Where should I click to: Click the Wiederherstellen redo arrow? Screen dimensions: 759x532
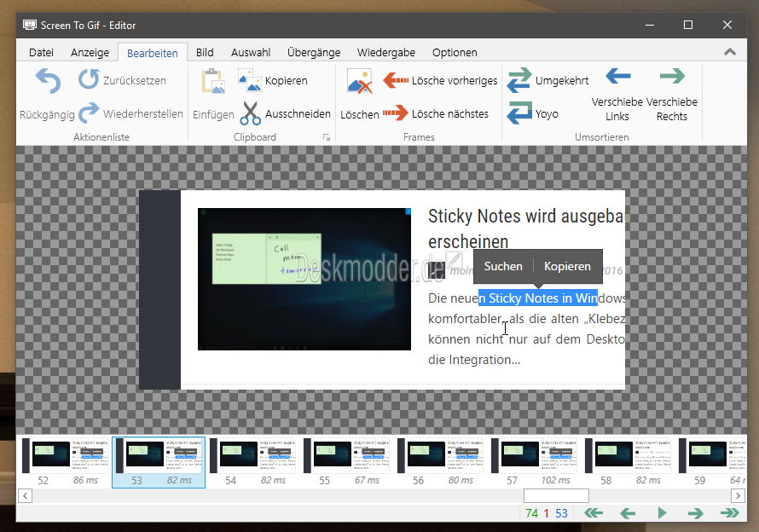89,113
